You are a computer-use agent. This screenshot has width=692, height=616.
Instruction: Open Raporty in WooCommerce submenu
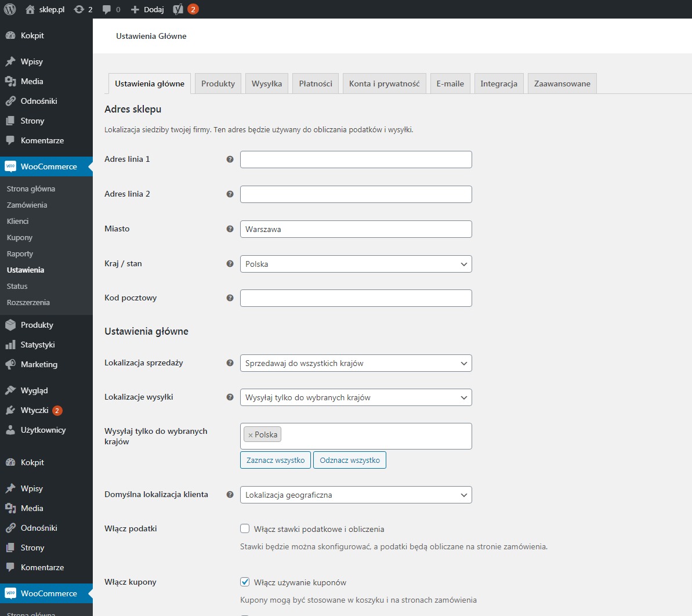click(20, 253)
